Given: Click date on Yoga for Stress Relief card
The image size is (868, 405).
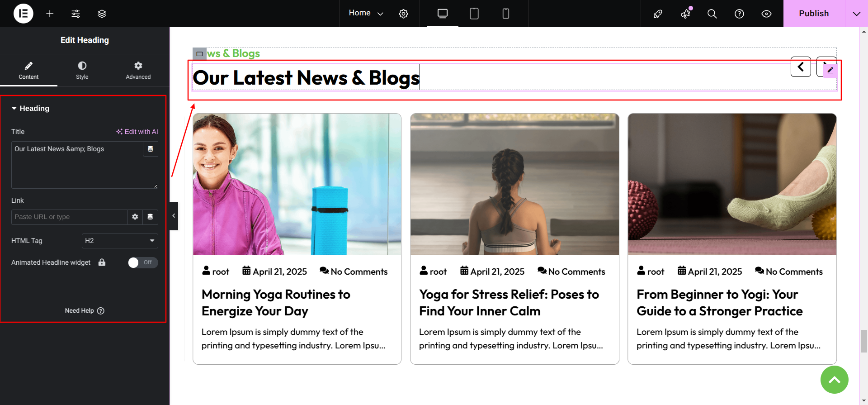Looking at the screenshot, I should click(492, 272).
